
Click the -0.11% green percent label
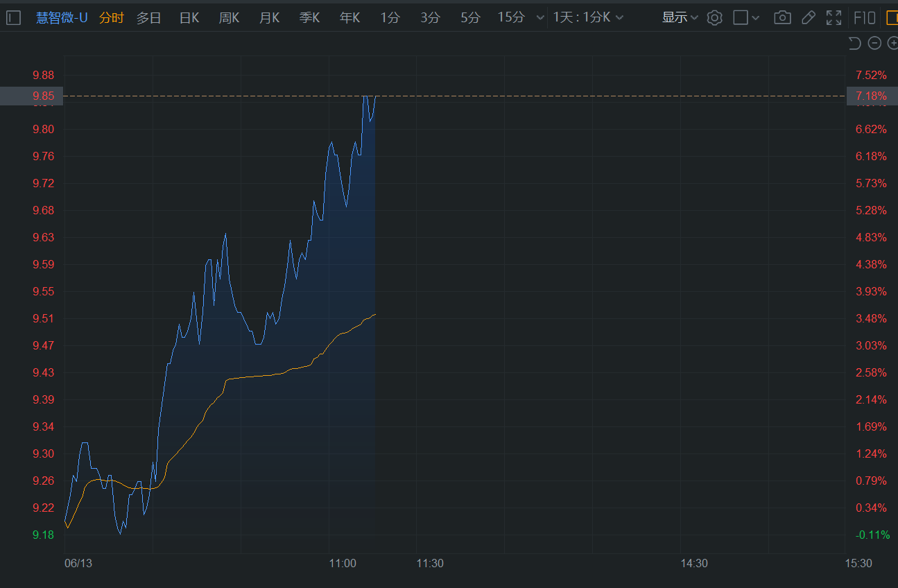point(872,535)
